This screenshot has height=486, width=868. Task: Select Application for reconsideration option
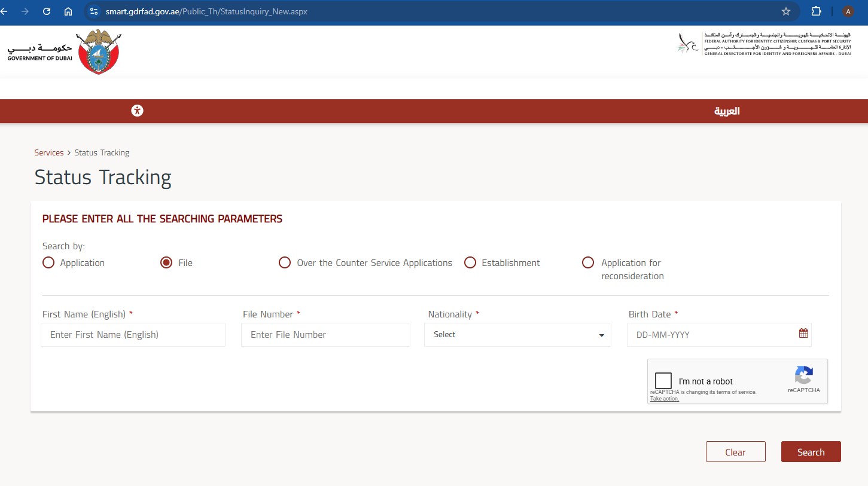click(588, 262)
